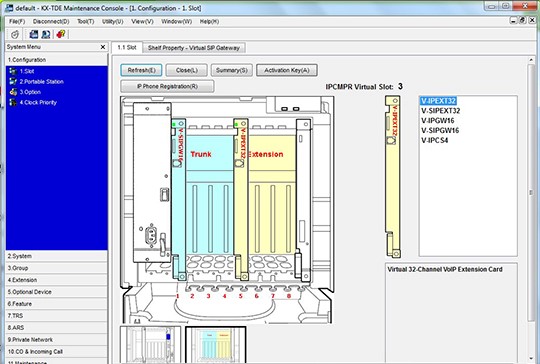Screen dimensions: 540x364
Task: Open 3.Option in the System Menu
Action: (x=30, y=92)
